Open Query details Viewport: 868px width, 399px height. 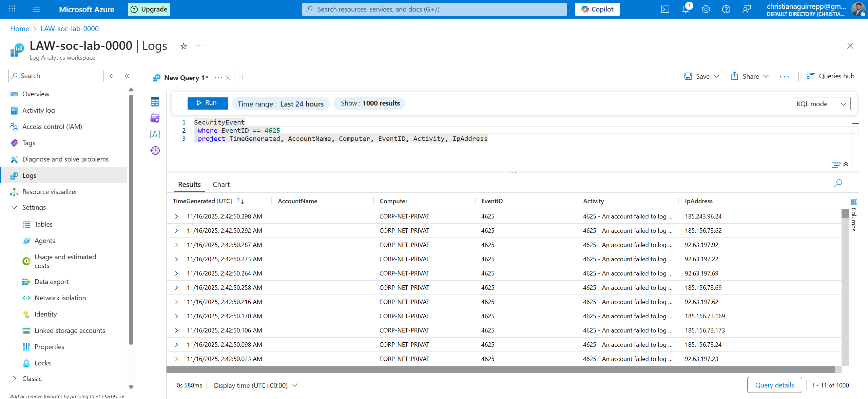[774, 385]
